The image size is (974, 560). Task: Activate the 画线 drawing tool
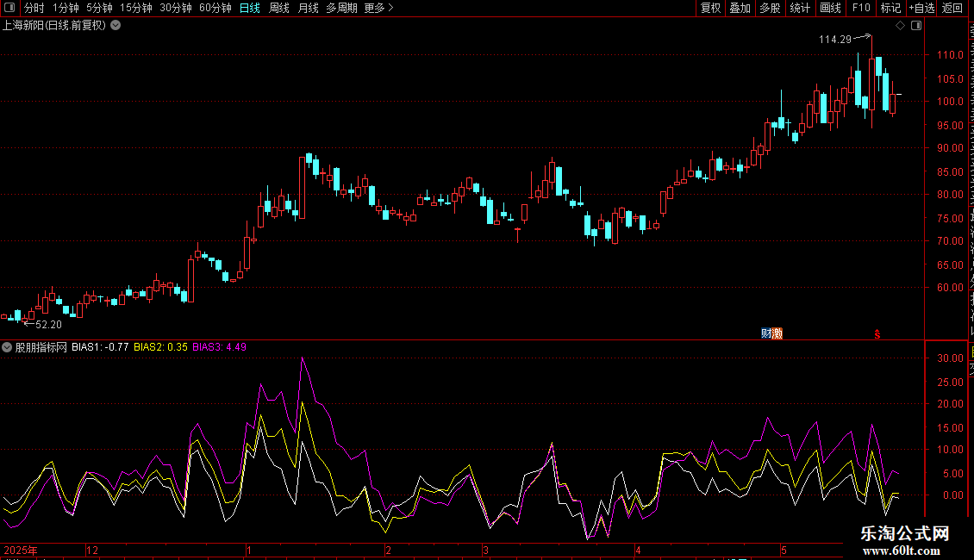click(x=831, y=8)
